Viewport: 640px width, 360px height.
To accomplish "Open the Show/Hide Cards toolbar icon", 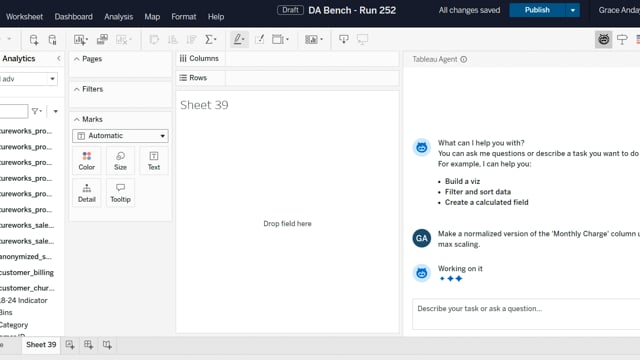I will pos(313,40).
